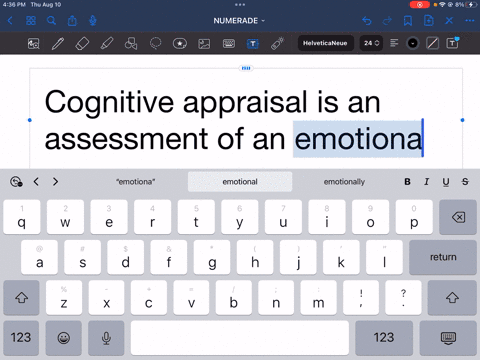Open the Elements sticker tool

tap(180, 43)
